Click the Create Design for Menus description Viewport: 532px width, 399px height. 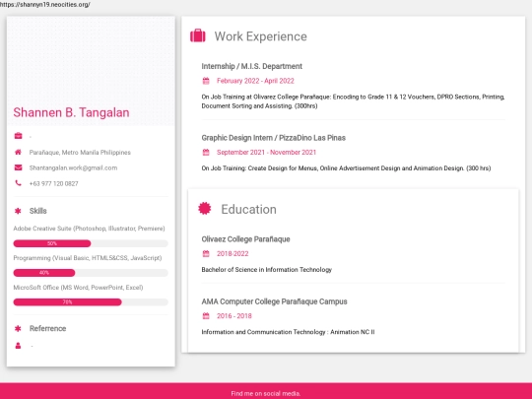(346, 168)
